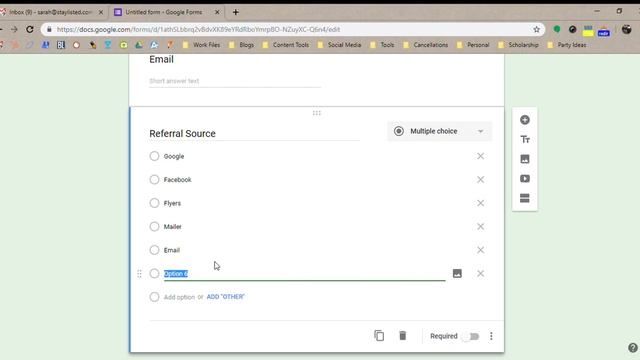Remove the Flyers option
The height and width of the screenshot is (360, 640).
pyautogui.click(x=480, y=203)
